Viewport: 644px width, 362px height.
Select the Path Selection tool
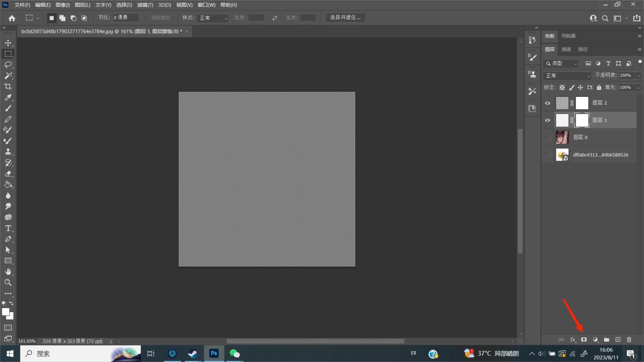point(8,250)
